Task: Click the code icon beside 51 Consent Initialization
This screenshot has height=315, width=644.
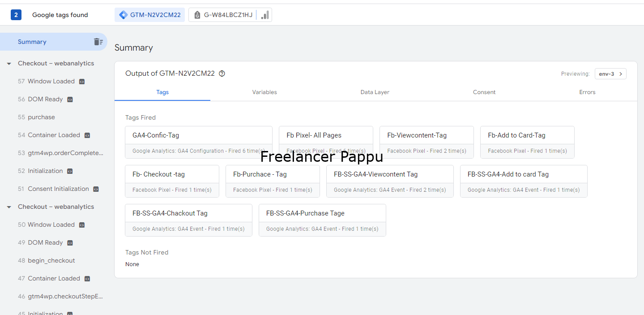Action: (96, 189)
